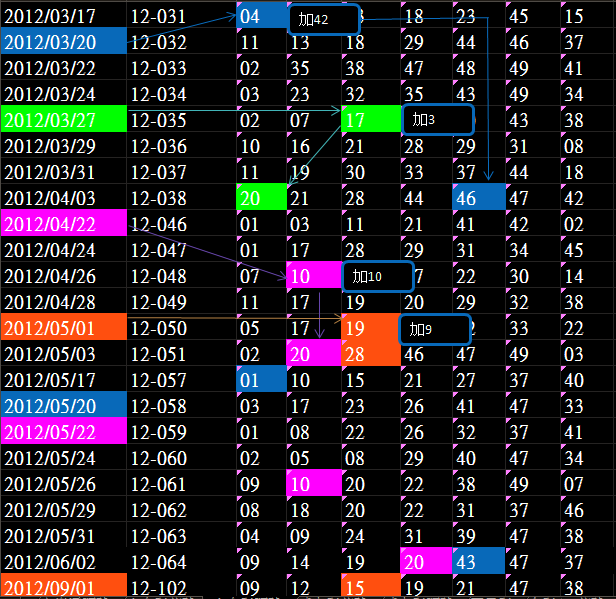This screenshot has width=616, height=599.
Task: Click orange date cell 2012/05/01
Action: click(x=64, y=328)
